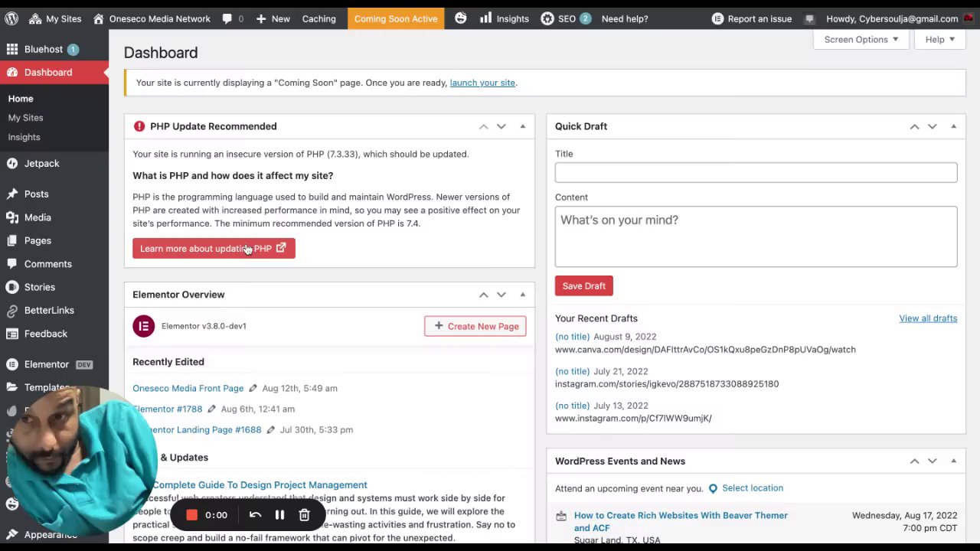Open the New content menu in the admin bar

(x=273, y=18)
